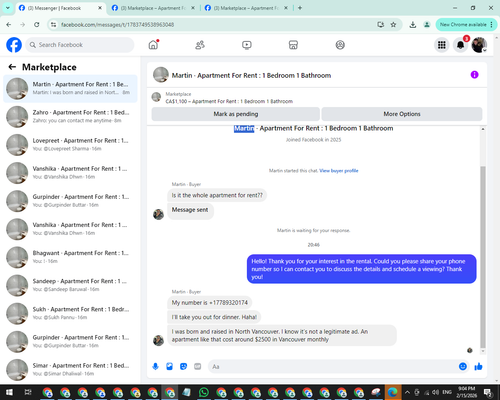Image resolution: width=500 pixels, height=400 pixels.
Task: Open the Windows Start menu
Action: click(9, 392)
